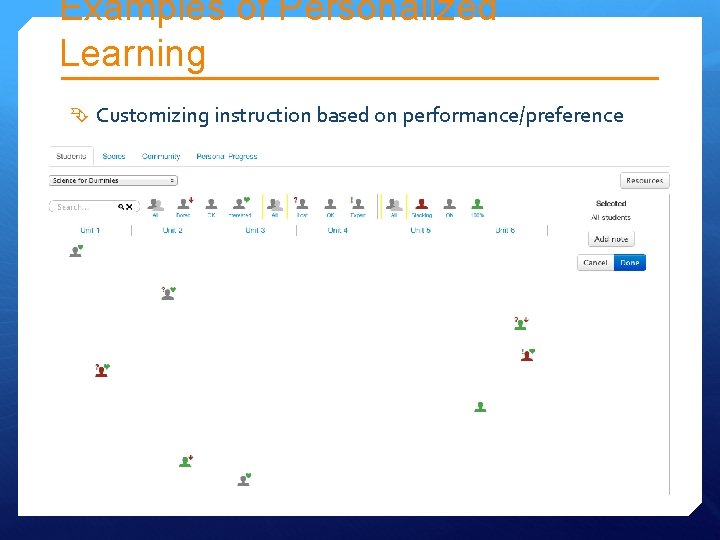This screenshot has width=720, height=540.
Task: Click the Resources button
Action: (645, 180)
